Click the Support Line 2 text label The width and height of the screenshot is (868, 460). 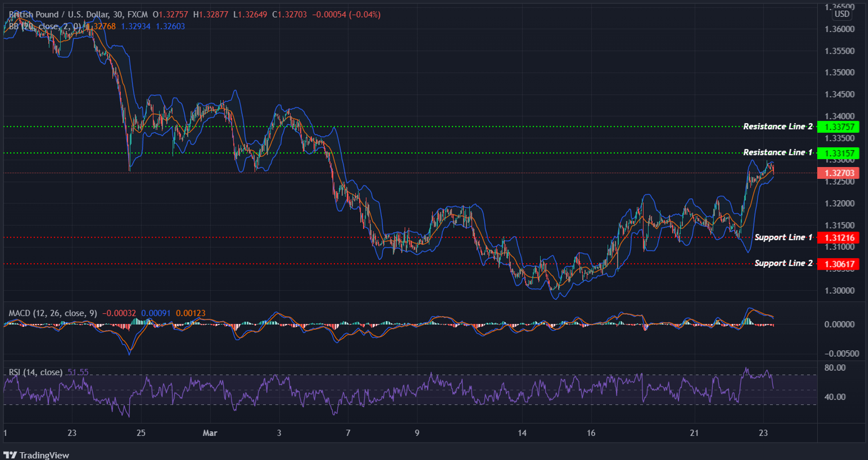click(x=783, y=263)
